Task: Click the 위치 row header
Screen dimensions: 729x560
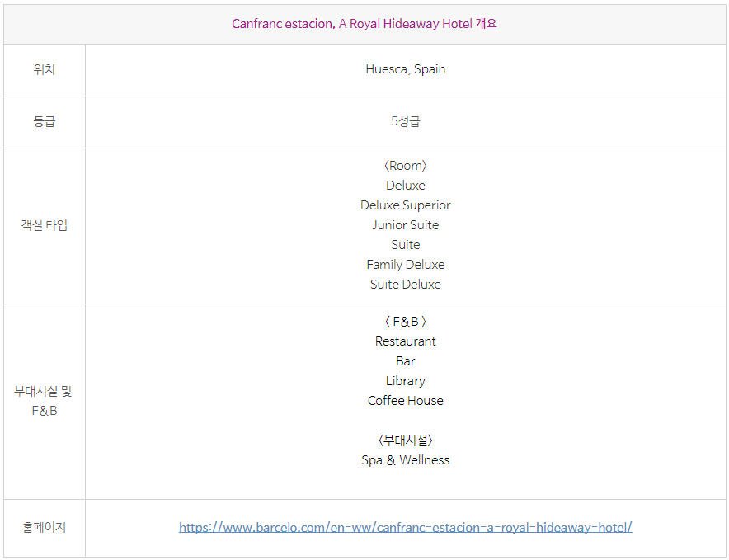Action: (45, 70)
